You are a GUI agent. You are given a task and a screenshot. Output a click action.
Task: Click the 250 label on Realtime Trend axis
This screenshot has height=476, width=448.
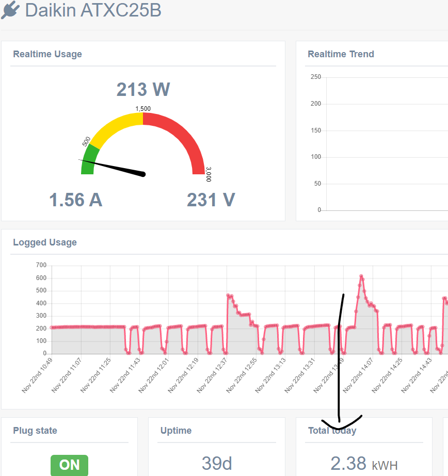315,77
